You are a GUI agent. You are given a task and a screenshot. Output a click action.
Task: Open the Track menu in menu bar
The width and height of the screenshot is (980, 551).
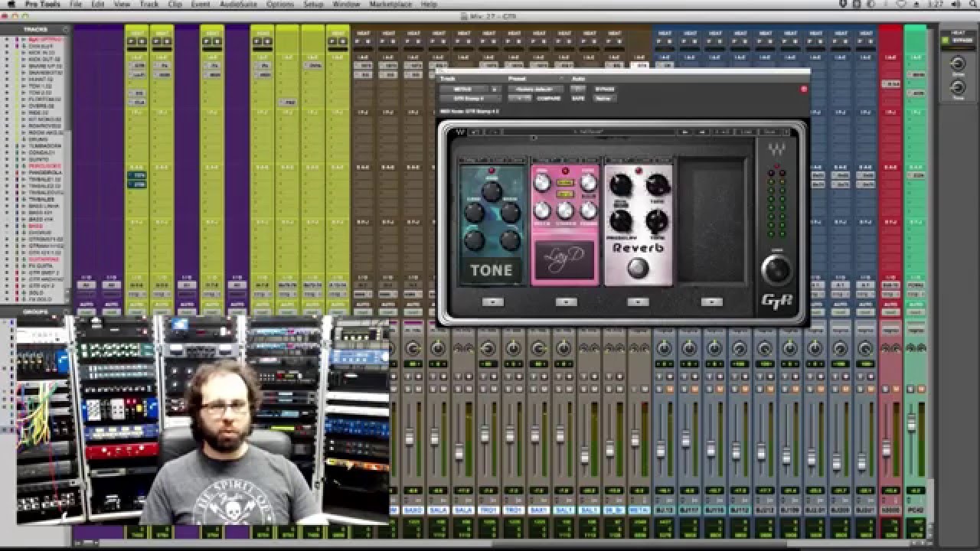(149, 5)
